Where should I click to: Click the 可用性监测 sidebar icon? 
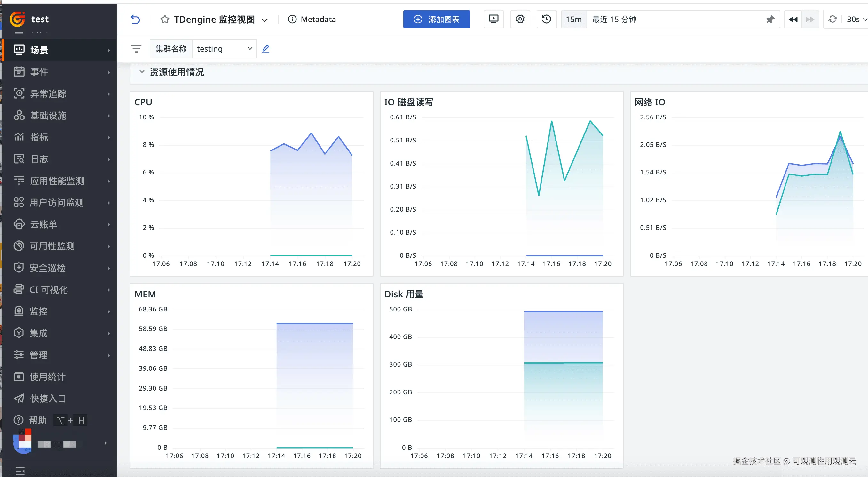pyautogui.click(x=19, y=246)
